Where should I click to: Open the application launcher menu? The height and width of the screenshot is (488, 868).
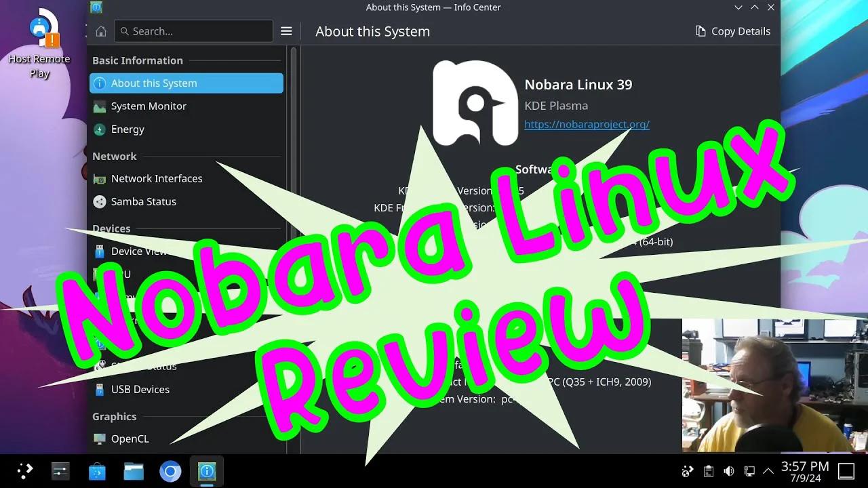(x=24, y=470)
